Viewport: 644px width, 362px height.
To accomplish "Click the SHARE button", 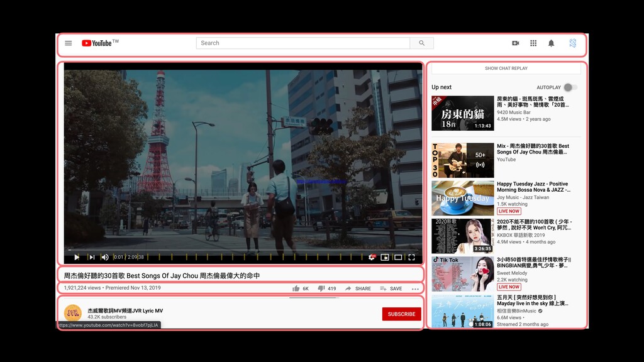I will [358, 288].
